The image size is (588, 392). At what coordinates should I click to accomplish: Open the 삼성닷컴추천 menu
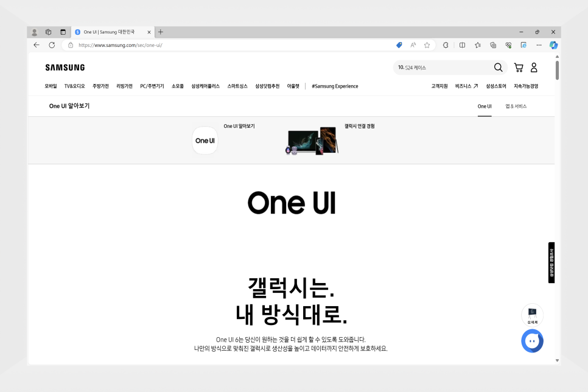[267, 86]
